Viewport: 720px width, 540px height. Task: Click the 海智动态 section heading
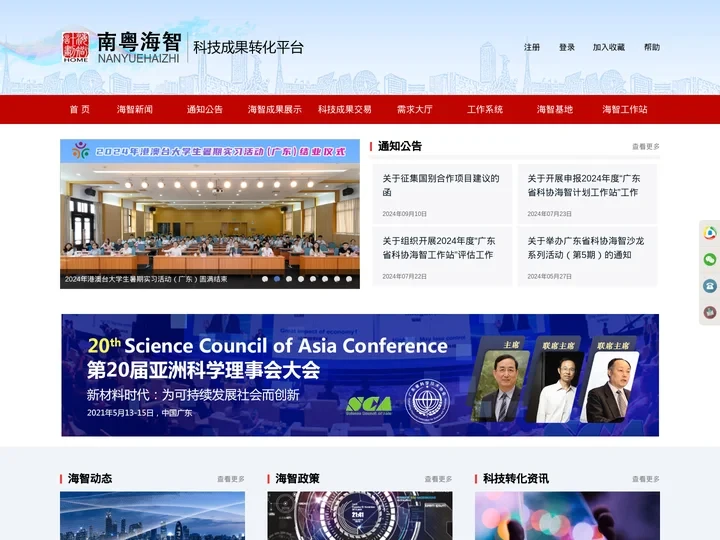point(90,478)
